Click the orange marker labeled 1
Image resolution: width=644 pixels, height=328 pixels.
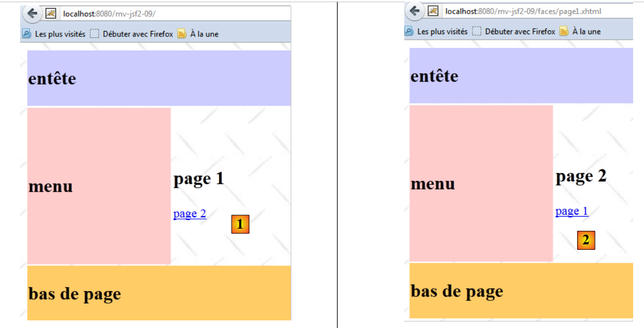click(240, 224)
